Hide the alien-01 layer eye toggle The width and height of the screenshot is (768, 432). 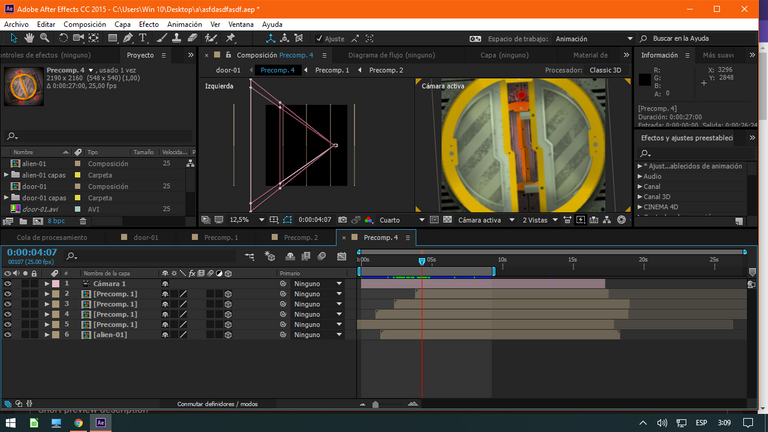click(x=7, y=335)
